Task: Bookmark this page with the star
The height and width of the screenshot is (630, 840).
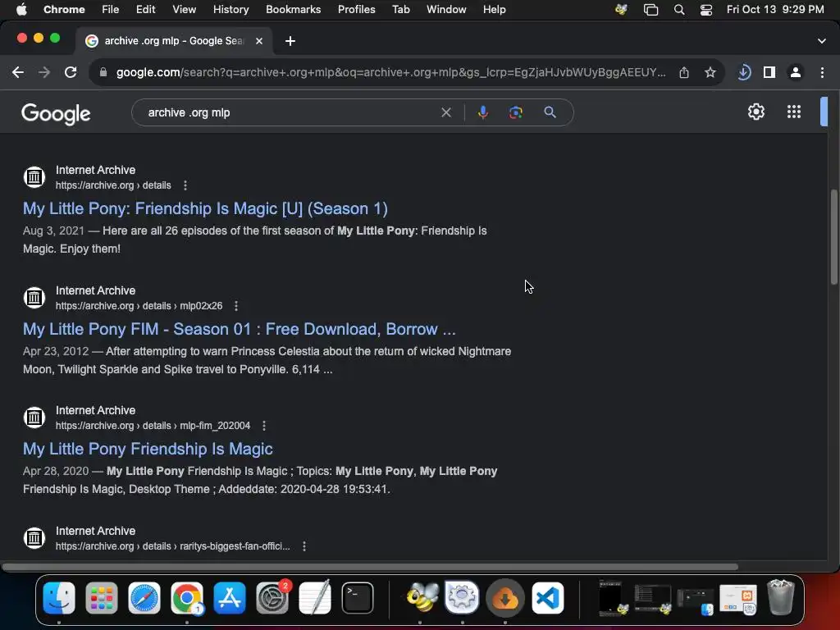Action: point(710,72)
